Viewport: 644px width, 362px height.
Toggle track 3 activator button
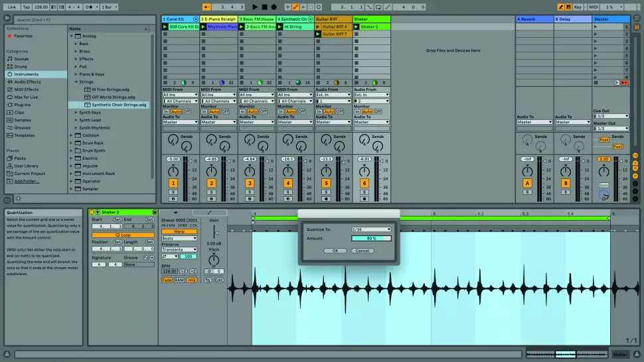(250, 183)
